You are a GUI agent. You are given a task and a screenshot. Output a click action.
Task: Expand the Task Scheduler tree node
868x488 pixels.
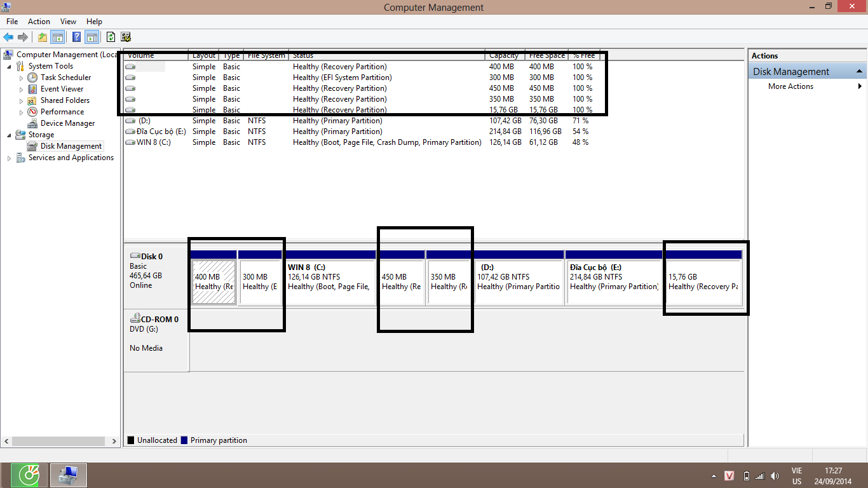tap(21, 78)
